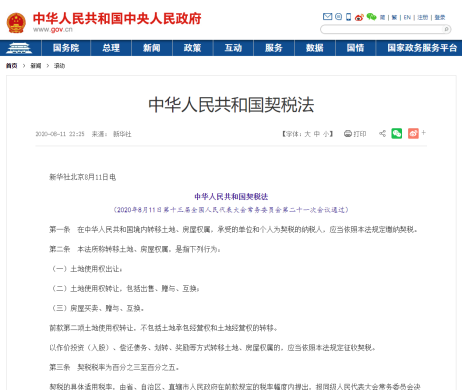This screenshot has width=463, height=391.
Task: Open the header WeChat icon
Action: coord(371,17)
